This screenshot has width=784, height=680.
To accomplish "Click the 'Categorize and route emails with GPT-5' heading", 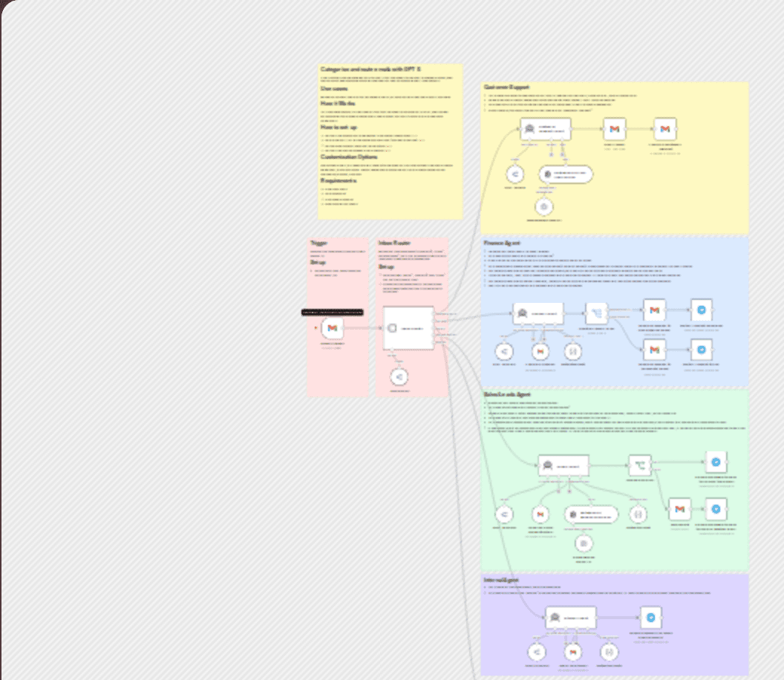I will (x=370, y=69).
